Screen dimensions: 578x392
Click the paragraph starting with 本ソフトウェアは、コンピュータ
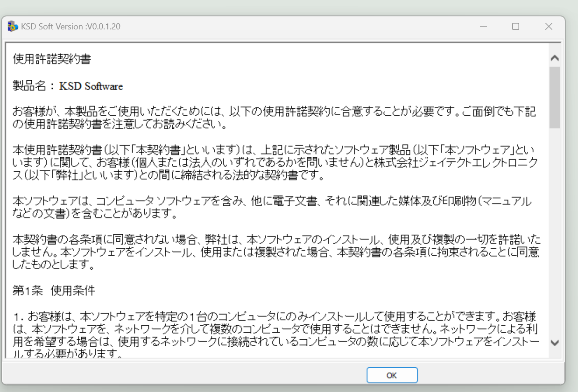[272, 208]
